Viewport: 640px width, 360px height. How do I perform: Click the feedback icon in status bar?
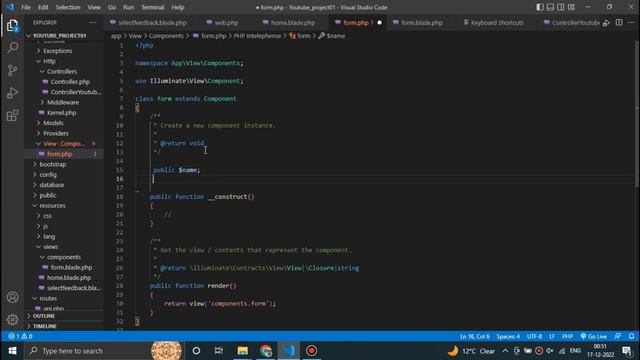tap(618, 336)
